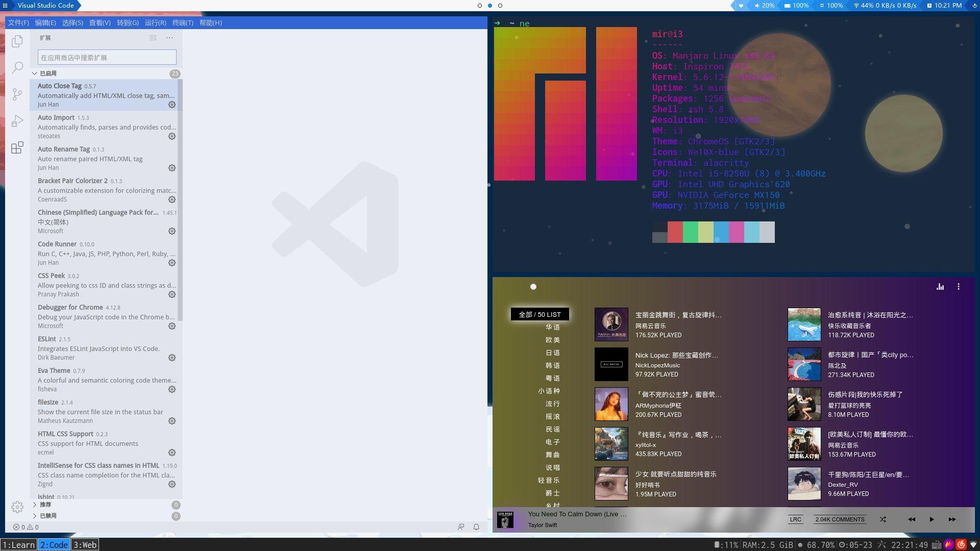980x551 pixels.
Task: Toggle LRC lyrics display
Action: tap(795, 519)
